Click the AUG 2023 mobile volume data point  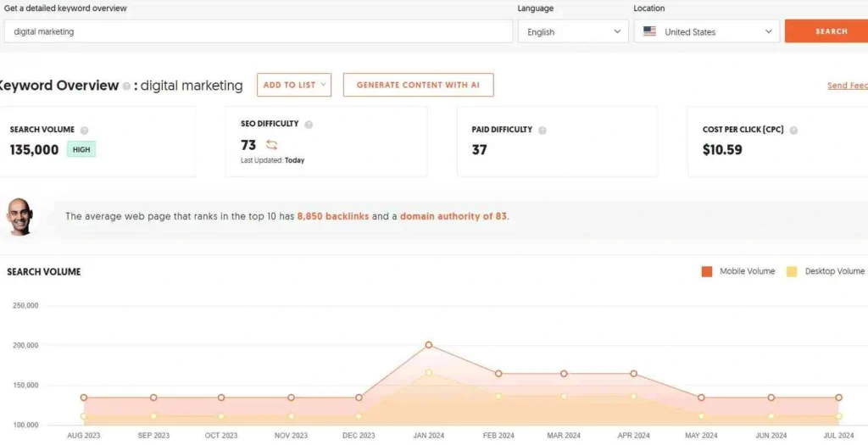(84, 398)
